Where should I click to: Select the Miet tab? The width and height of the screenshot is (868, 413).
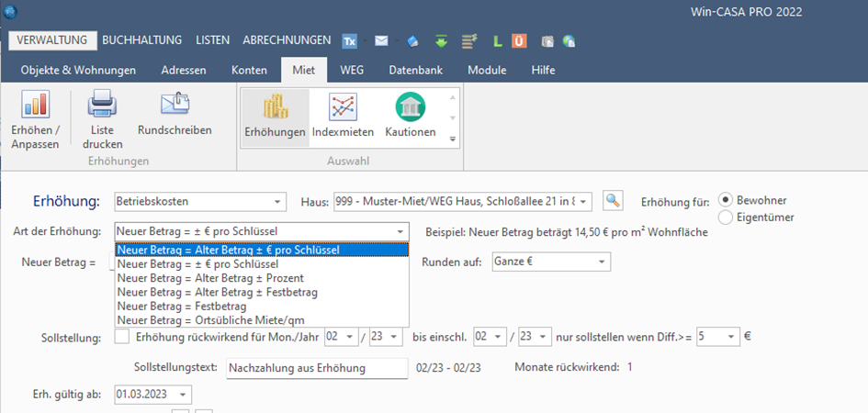tap(304, 71)
